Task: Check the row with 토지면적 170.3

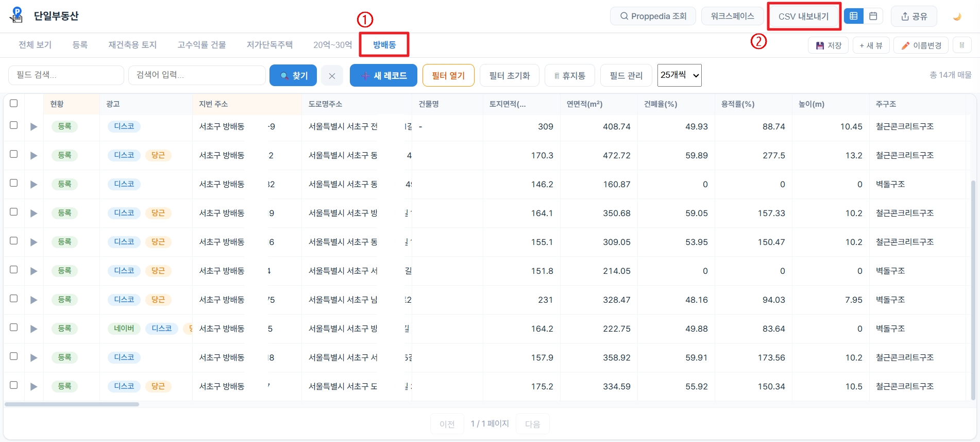Action: tap(14, 154)
